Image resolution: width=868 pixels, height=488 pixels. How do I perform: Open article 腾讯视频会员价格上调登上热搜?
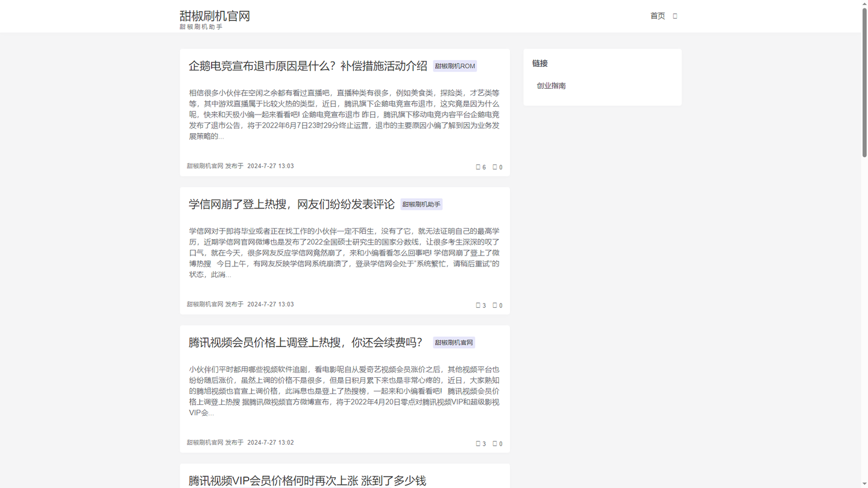pos(306,342)
